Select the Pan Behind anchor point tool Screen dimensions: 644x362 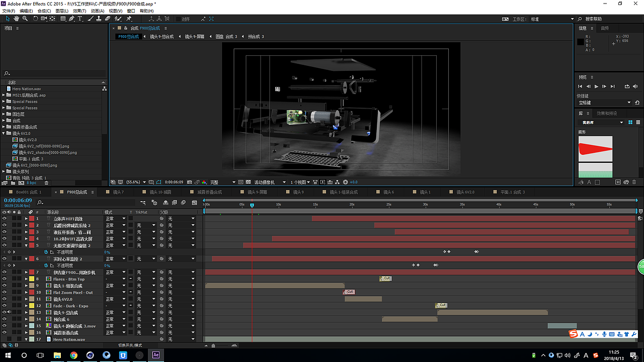(x=52, y=19)
